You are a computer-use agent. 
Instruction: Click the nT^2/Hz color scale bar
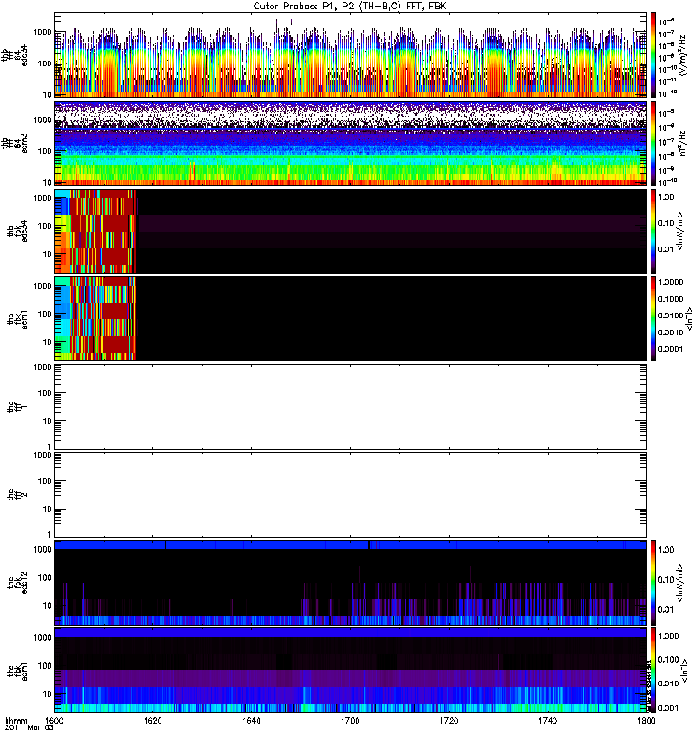(x=653, y=143)
